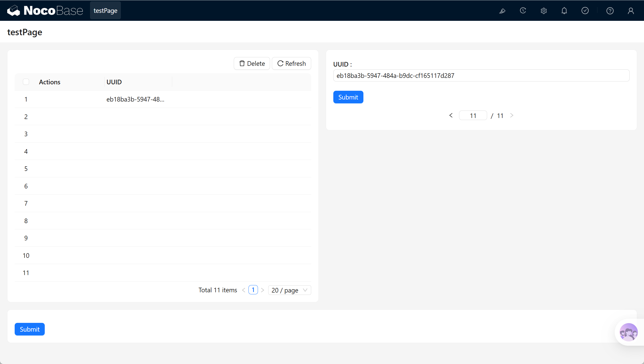This screenshot has height=364, width=644.
Task: Click the bottom Submit button
Action: (x=30, y=329)
